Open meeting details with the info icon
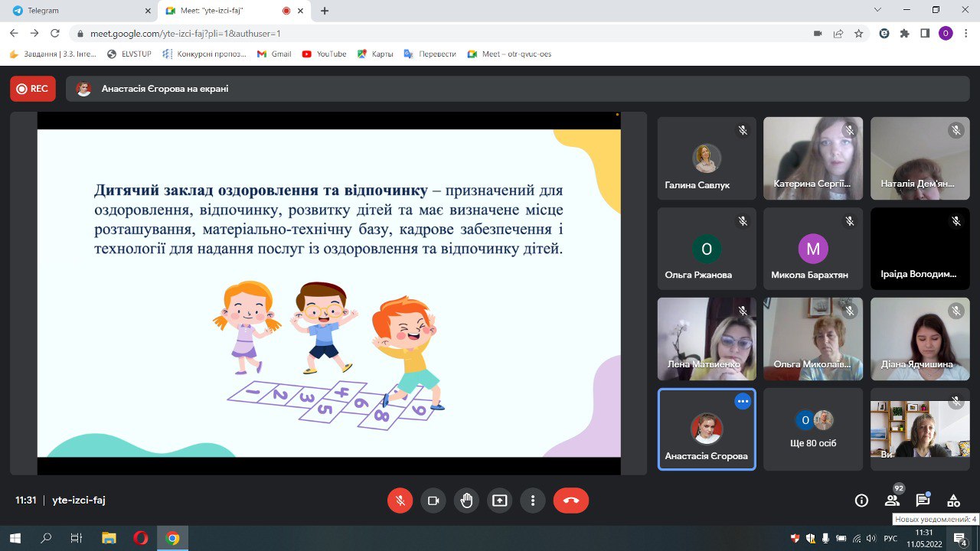Viewport: 980px width, 551px height. tap(861, 500)
